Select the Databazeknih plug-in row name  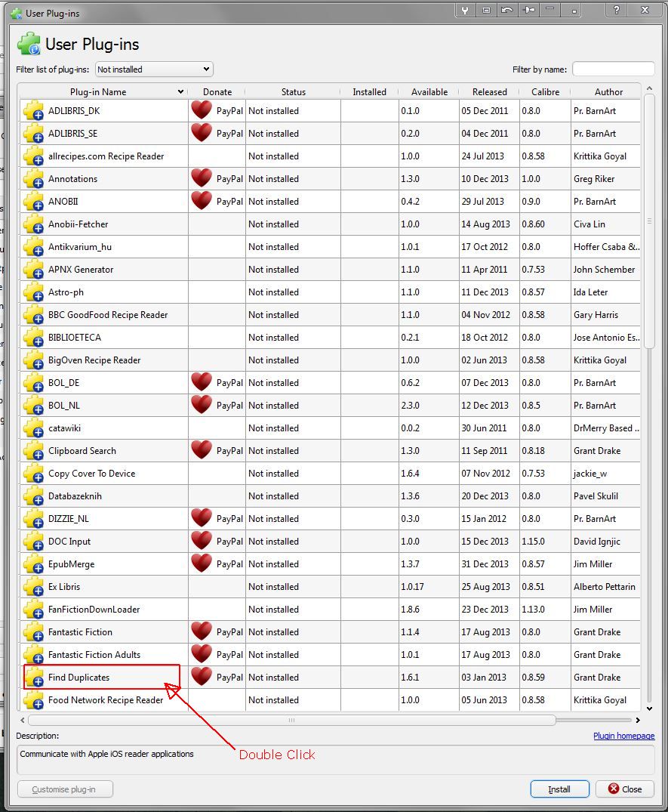click(x=75, y=496)
